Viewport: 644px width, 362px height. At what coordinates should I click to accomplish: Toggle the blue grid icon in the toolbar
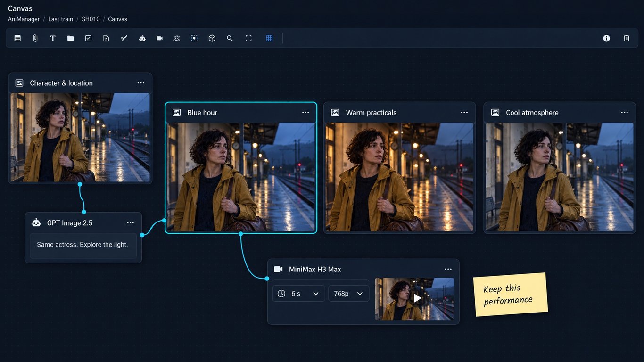pyautogui.click(x=269, y=38)
